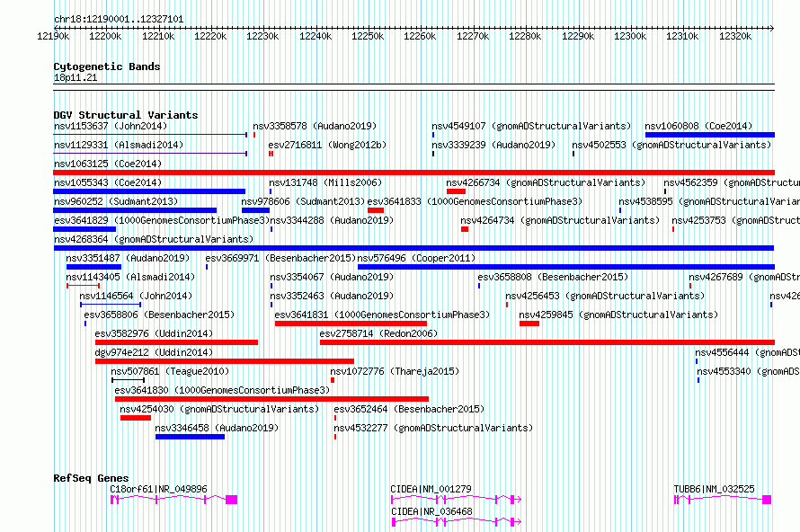Select nsv4256453 gnomADStructuralVariants label
800x532 pixels.
pos(605,296)
